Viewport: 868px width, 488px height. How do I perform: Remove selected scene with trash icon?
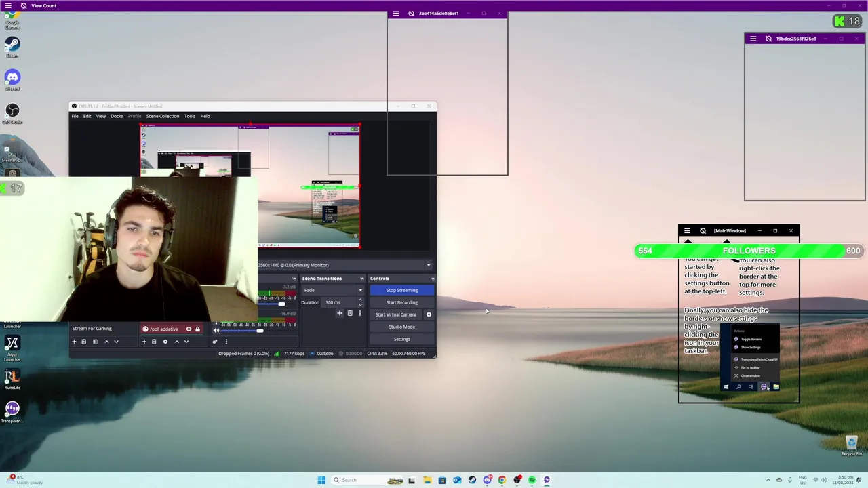point(84,342)
